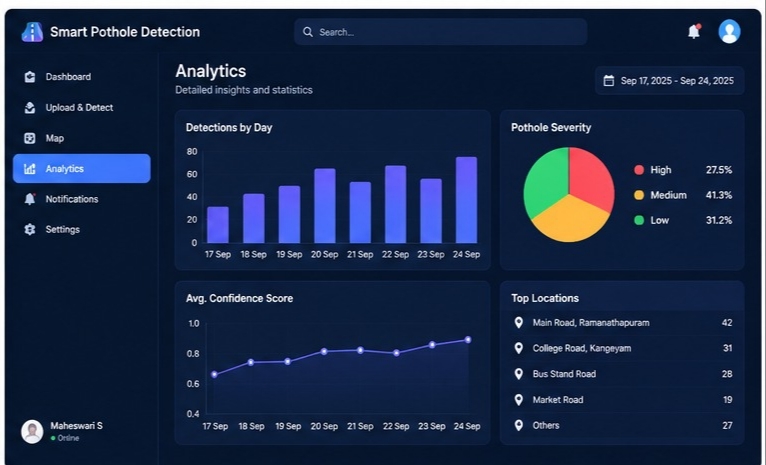Click the count 31 for College Road
The height and width of the screenshot is (465, 766).
click(x=727, y=348)
